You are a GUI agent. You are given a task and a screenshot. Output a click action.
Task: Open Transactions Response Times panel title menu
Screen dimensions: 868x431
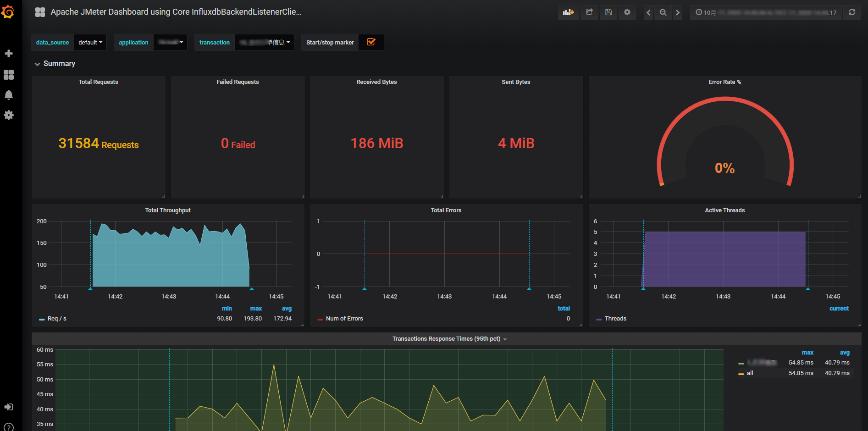(446, 339)
